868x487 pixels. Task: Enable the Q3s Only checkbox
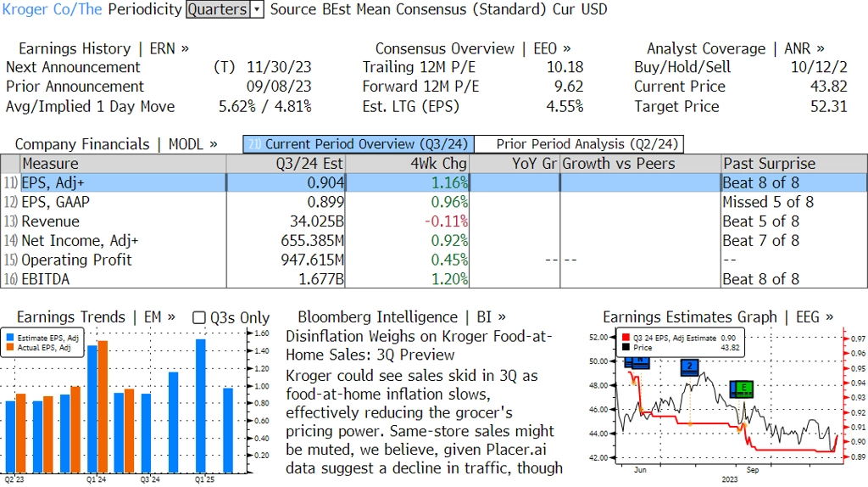198,317
